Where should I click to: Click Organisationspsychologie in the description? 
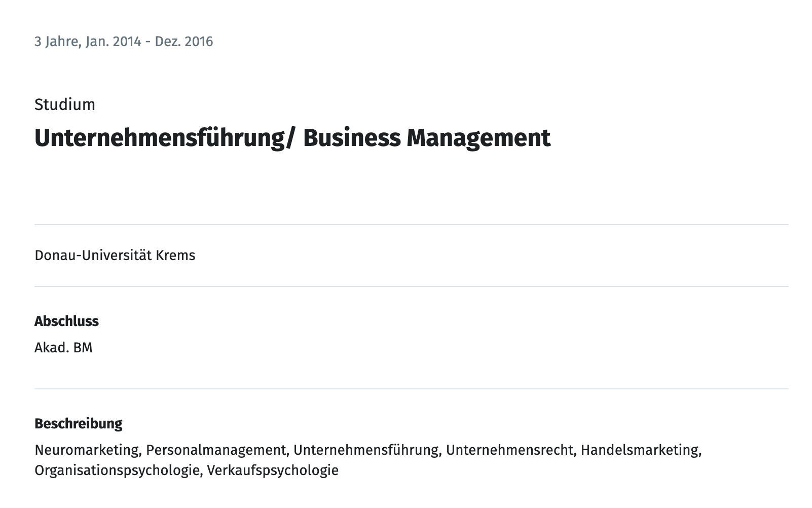tap(117, 470)
